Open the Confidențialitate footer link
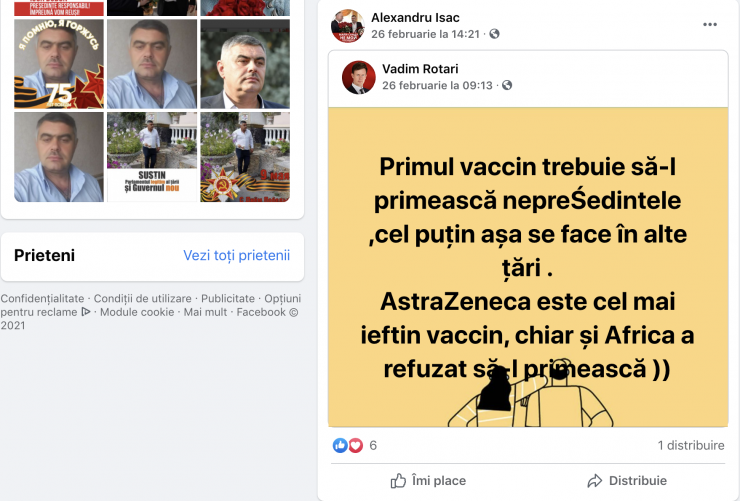 42,299
